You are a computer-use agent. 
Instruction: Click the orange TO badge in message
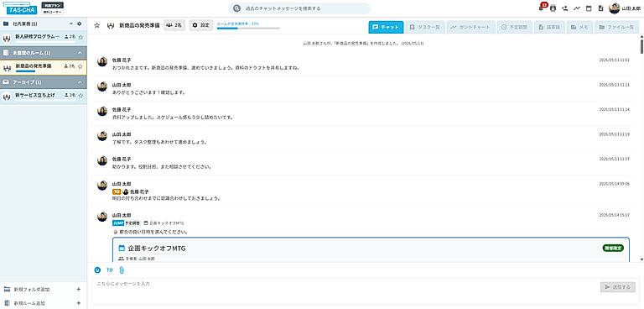coord(117,191)
